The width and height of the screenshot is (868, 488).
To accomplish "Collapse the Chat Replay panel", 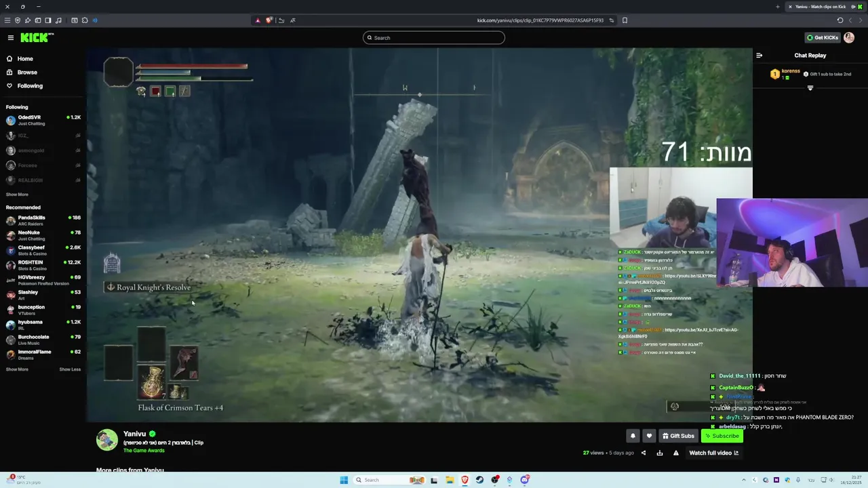I will 759,56.
